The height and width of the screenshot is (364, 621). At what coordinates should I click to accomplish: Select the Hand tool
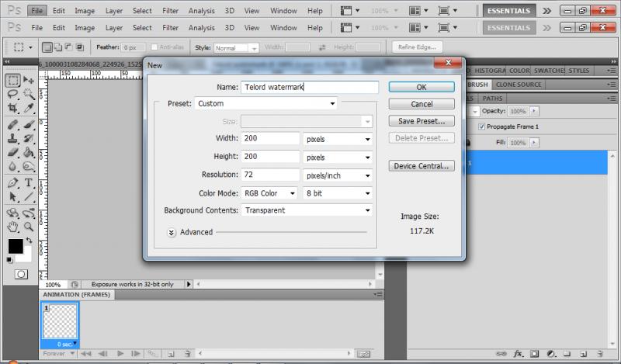click(13, 227)
